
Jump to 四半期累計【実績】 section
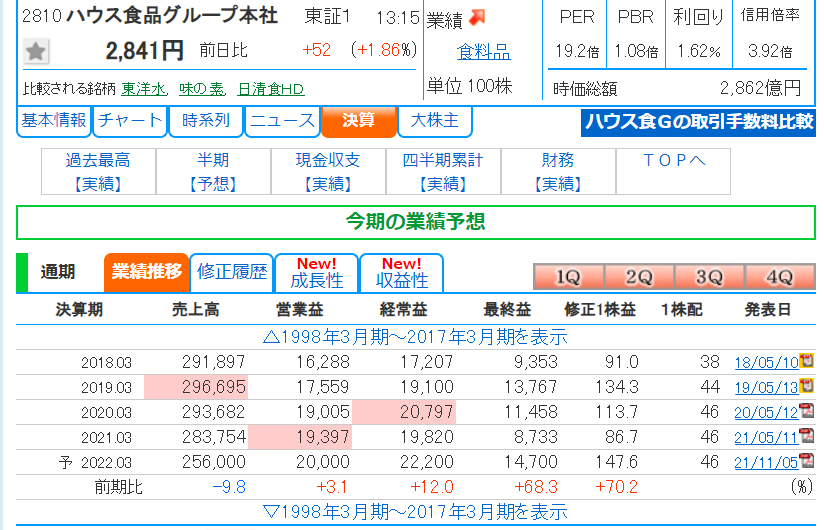pyautogui.click(x=443, y=171)
